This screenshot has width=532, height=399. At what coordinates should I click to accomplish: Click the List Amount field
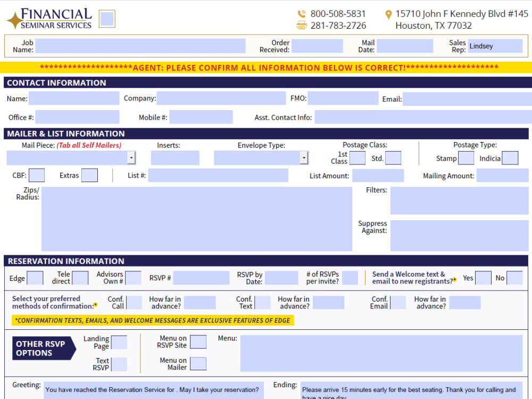point(378,176)
